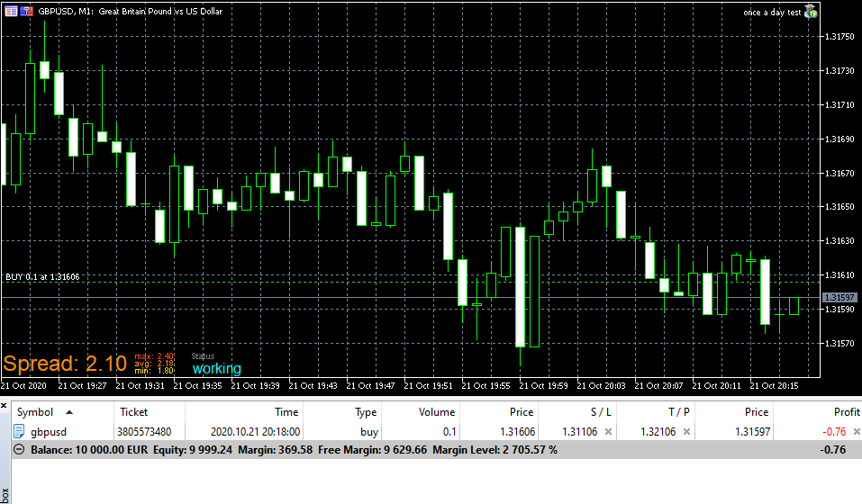Click the position profit -0.76
The height and width of the screenshot is (504, 862).
click(x=834, y=432)
